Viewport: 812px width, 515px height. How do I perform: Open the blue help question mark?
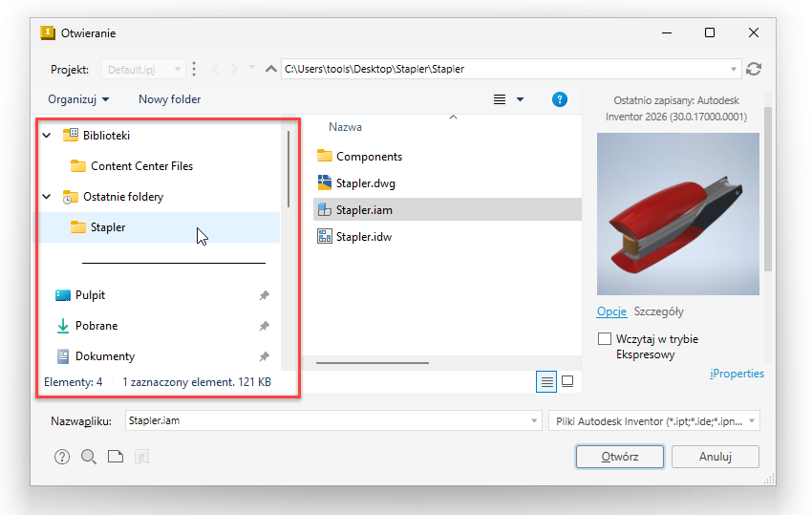(559, 99)
